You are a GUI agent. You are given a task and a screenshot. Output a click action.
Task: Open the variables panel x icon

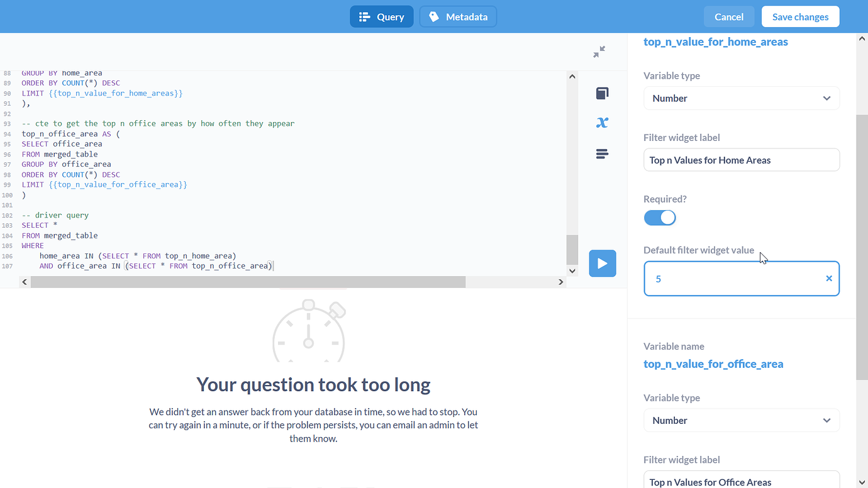[x=602, y=123]
